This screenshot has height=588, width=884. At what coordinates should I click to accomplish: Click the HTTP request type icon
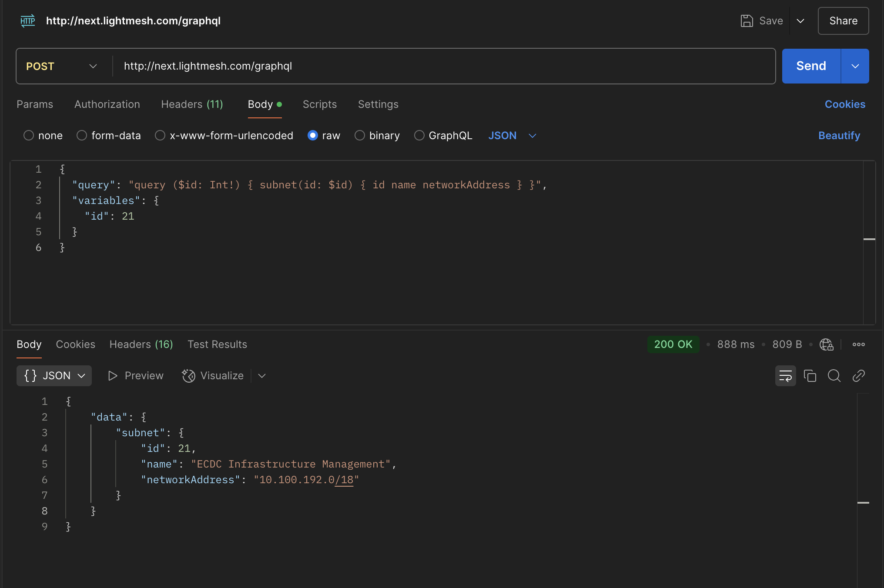pos(27,20)
